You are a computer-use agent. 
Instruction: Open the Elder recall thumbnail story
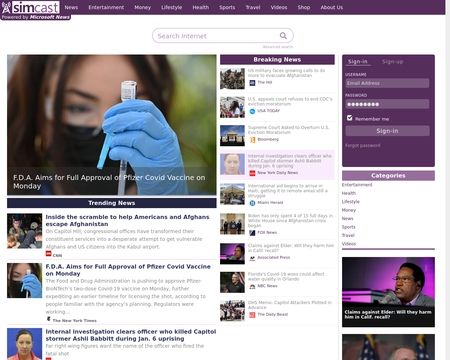coord(388,292)
